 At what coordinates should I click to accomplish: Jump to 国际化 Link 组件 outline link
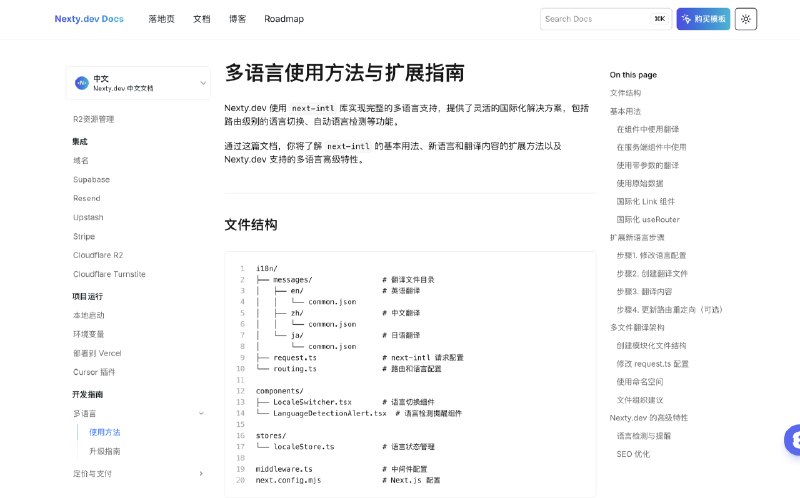(x=645, y=202)
